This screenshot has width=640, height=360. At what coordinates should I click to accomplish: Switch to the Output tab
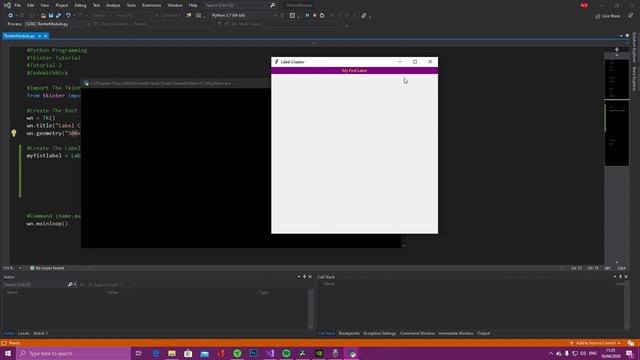[484, 333]
